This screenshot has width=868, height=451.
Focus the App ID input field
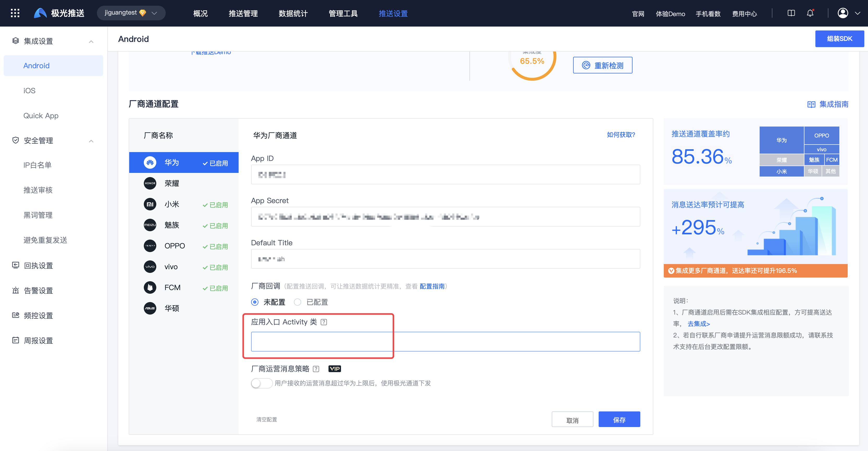(445, 174)
